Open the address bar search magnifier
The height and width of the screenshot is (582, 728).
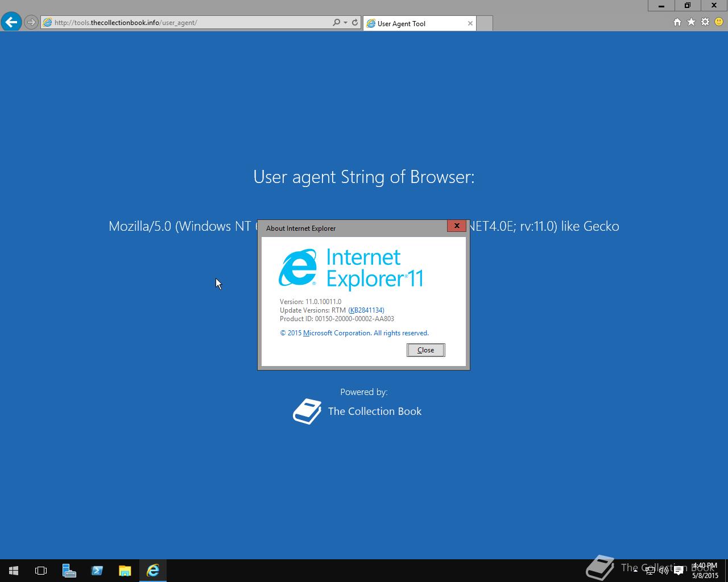[x=336, y=23]
